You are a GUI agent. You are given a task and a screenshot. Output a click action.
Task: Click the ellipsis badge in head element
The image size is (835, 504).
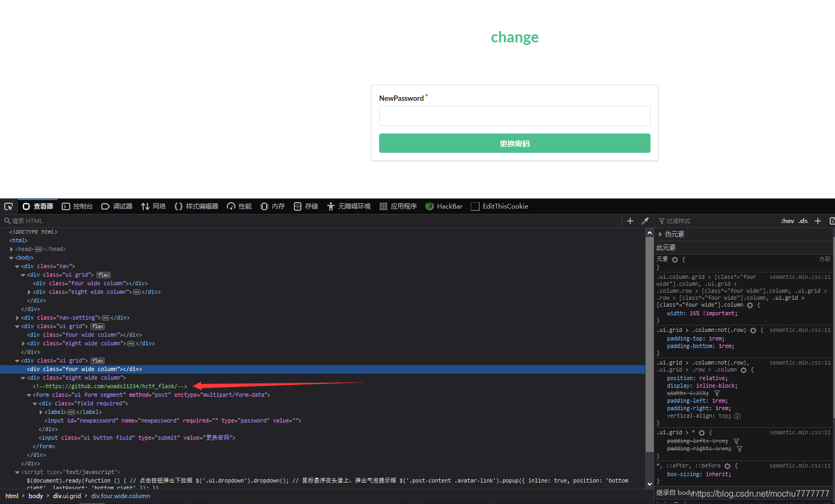pyautogui.click(x=39, y=249)
